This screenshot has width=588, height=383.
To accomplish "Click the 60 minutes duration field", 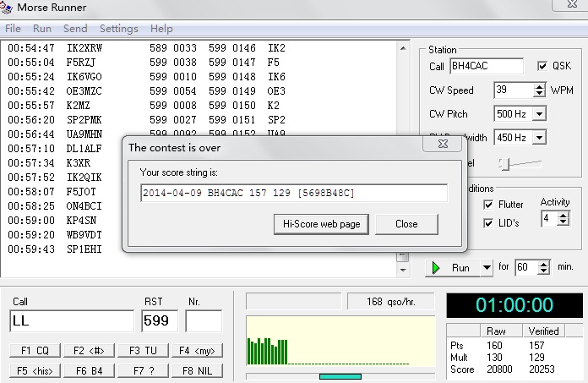I will 527,267.
